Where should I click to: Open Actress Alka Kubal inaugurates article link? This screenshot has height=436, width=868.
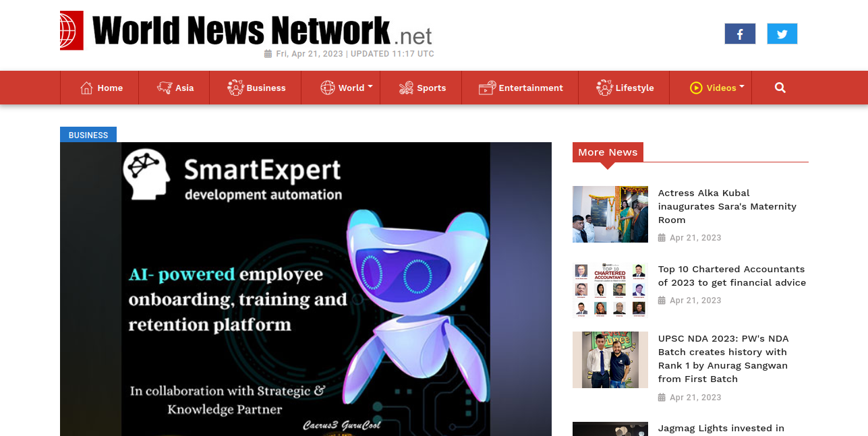pyautogui.click(x=727, y=206)
